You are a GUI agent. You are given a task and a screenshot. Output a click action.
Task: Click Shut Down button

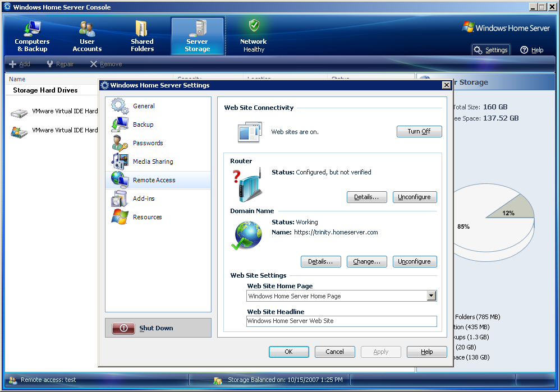pos(158,328)
